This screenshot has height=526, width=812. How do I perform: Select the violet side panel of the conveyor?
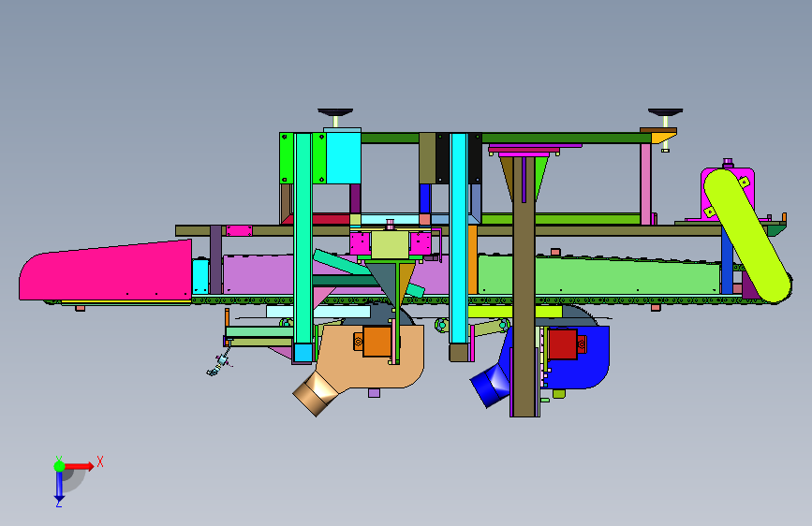[x=258, y=274]
